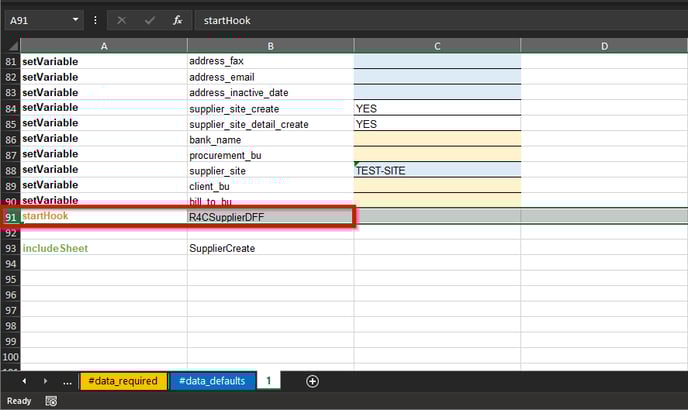Go to the previous sheet tab arrow
Screen dimensions: 688x410
[x=24, y=381]
